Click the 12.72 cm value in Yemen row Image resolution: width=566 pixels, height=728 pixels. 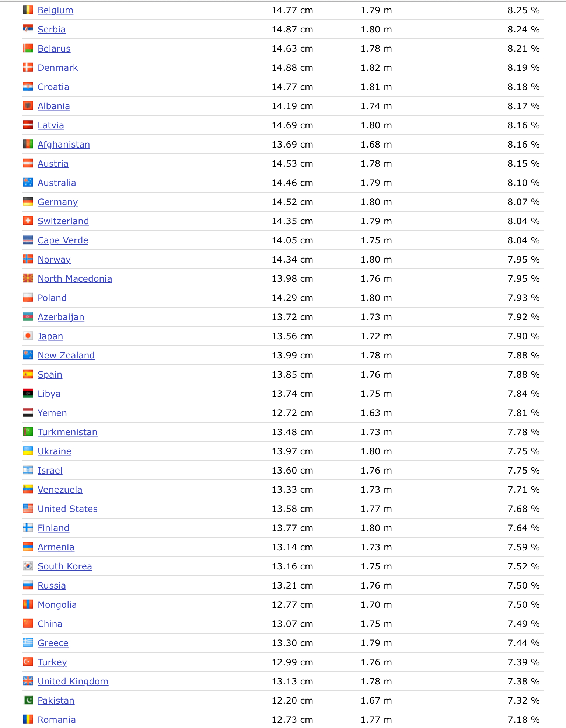point(292,413)
